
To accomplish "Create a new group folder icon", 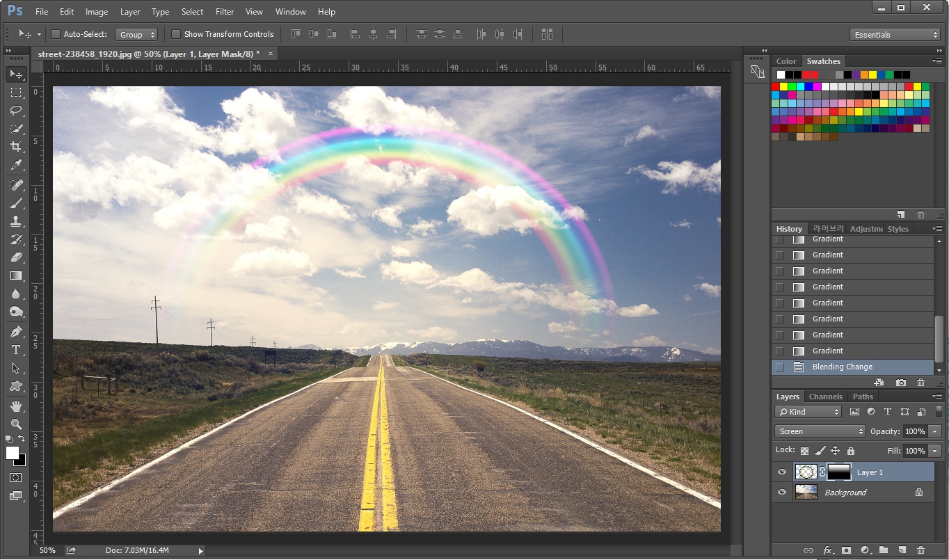I will (884, 550).
